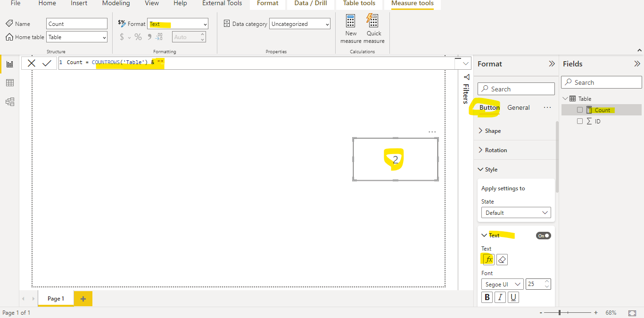Click fit to page icon

[632, 313]
